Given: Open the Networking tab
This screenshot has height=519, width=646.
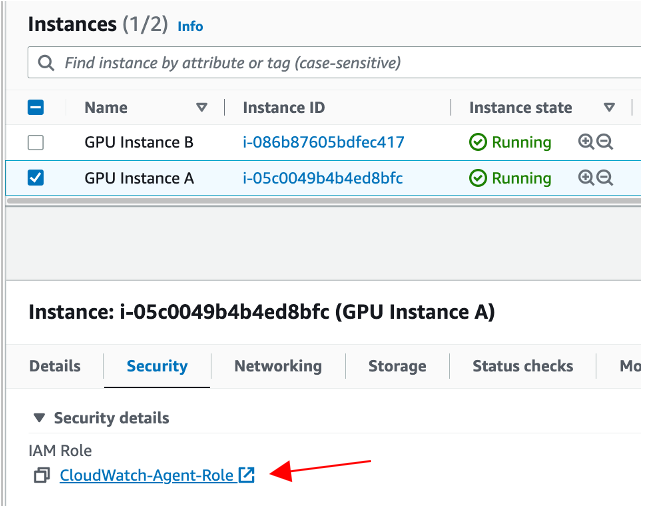Looking at the screenshot, I should click(x=278, y=366).
